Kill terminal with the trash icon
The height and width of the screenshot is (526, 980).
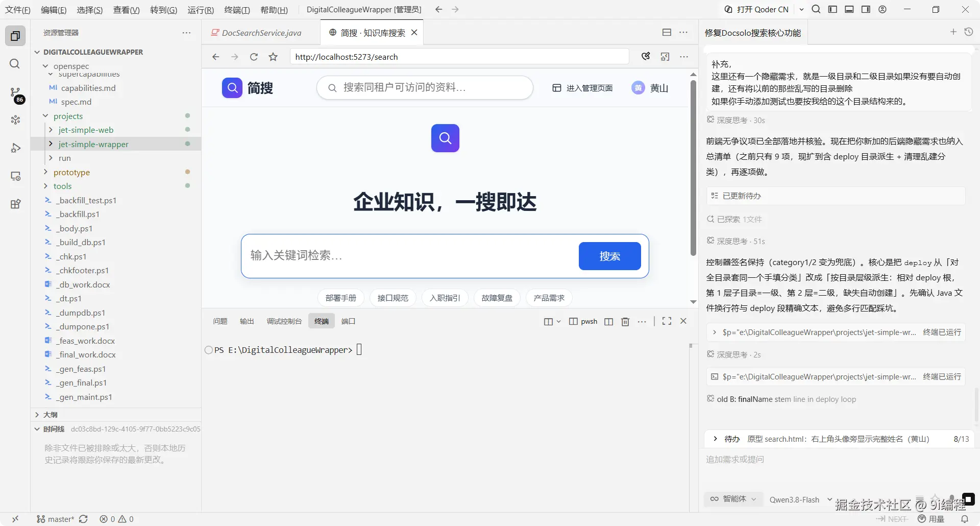(625, 321)
